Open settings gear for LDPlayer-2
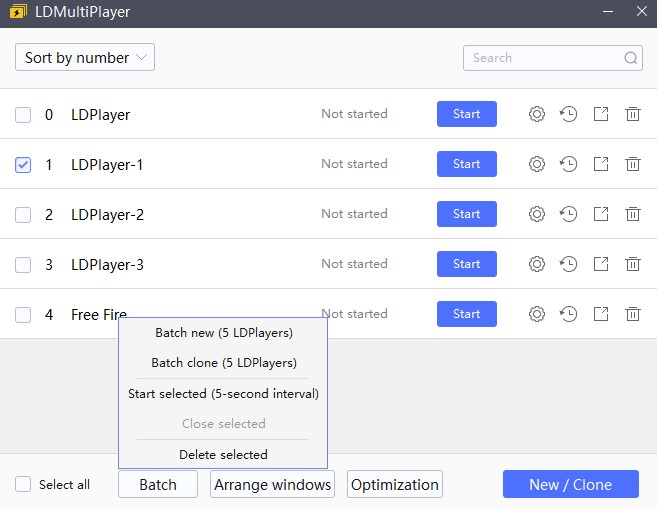The image size is (657, 509). 536,214
